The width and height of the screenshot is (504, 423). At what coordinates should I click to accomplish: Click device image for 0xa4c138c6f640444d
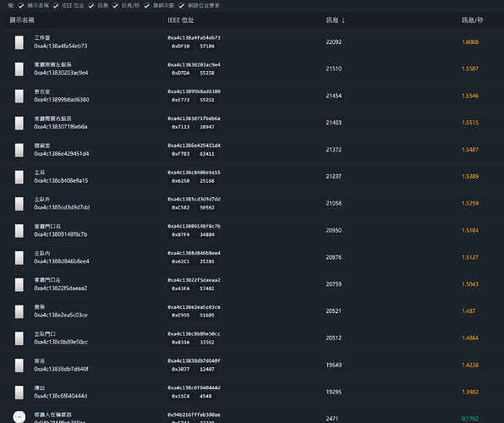click(x=19, y=392)
